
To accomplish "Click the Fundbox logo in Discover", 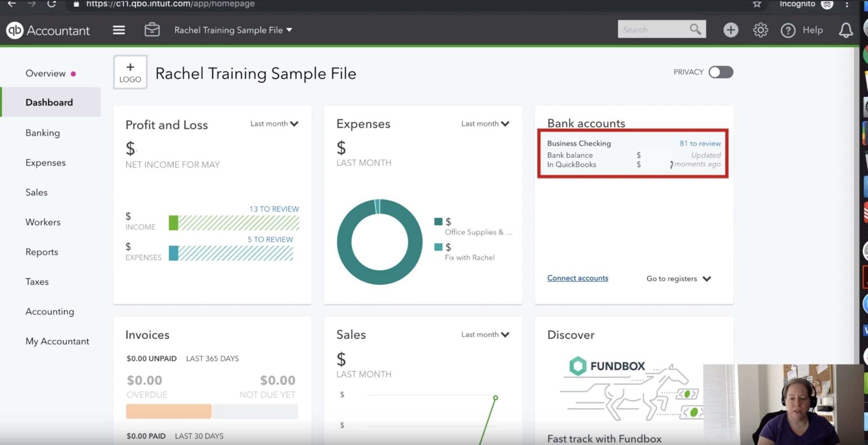I will (x=607, y=366).
